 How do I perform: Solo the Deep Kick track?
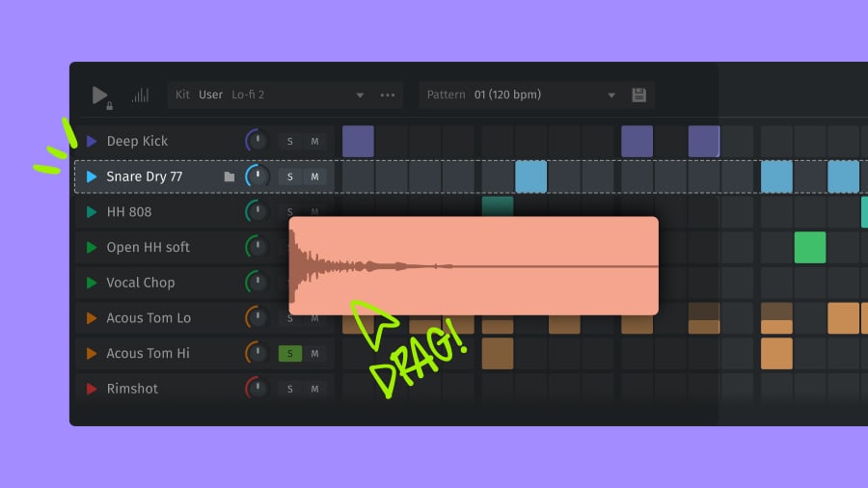click(x=289, y=142)
